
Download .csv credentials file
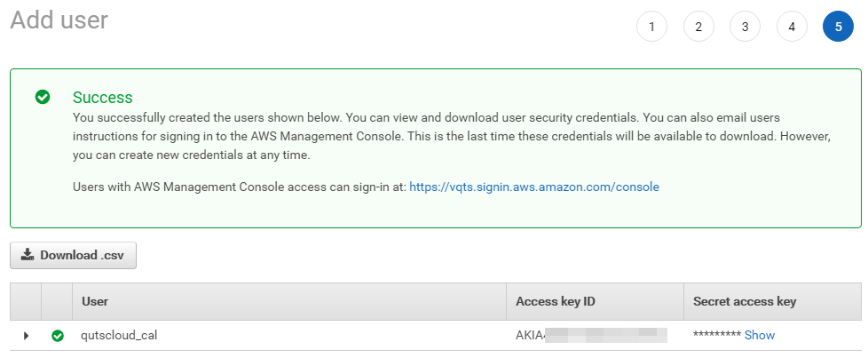[73, 255]
